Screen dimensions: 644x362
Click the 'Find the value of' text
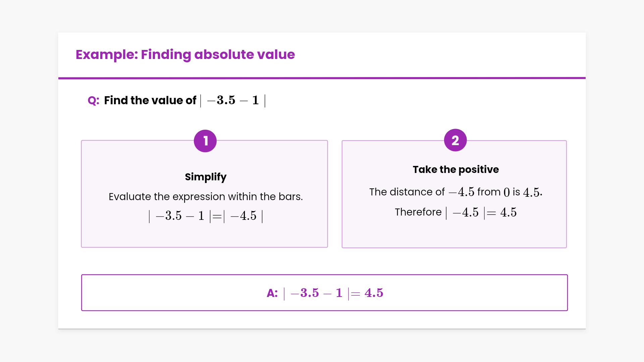coord(150,100)
